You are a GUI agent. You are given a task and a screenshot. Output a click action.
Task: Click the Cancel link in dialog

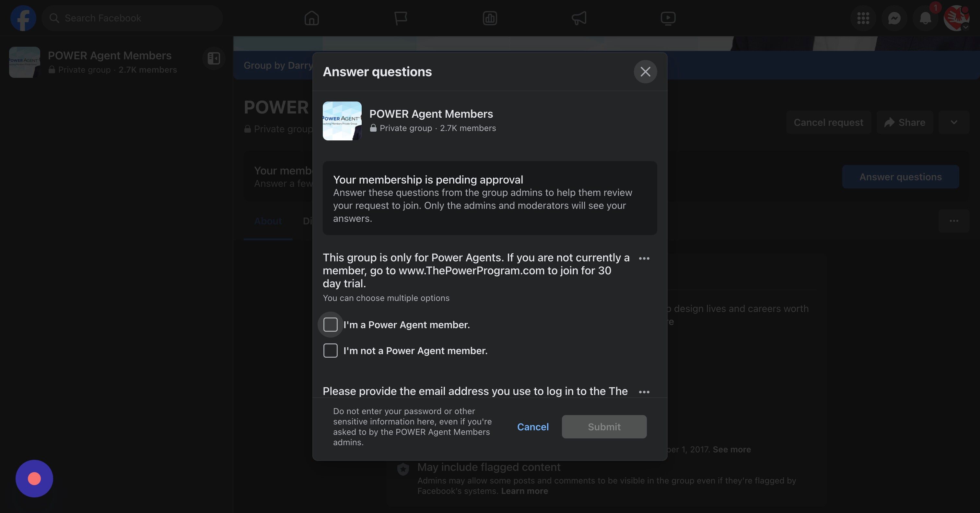tap(532, 427)
